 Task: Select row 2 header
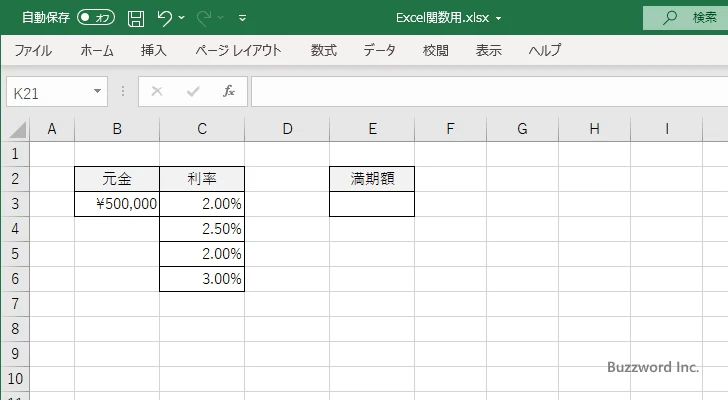[x=15, y=179]
